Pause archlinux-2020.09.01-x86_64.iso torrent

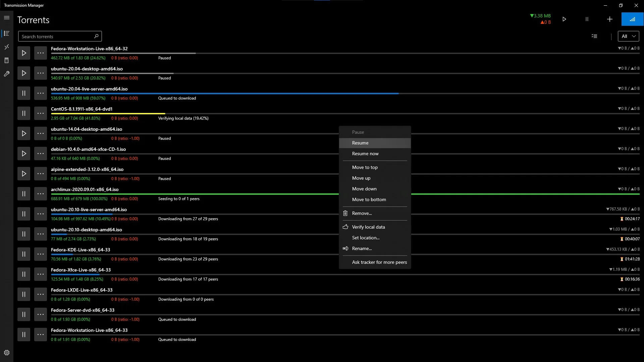coord(24,194)
